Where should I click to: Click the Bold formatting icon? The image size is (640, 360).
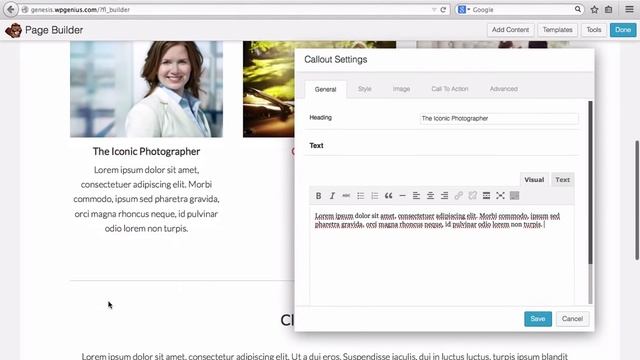point(318,196)
